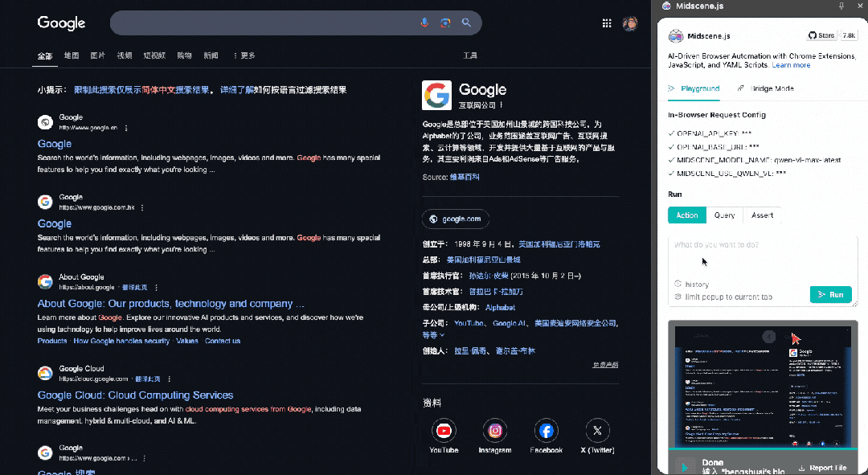Expand the 更多 search filter menu

point(244,55)
